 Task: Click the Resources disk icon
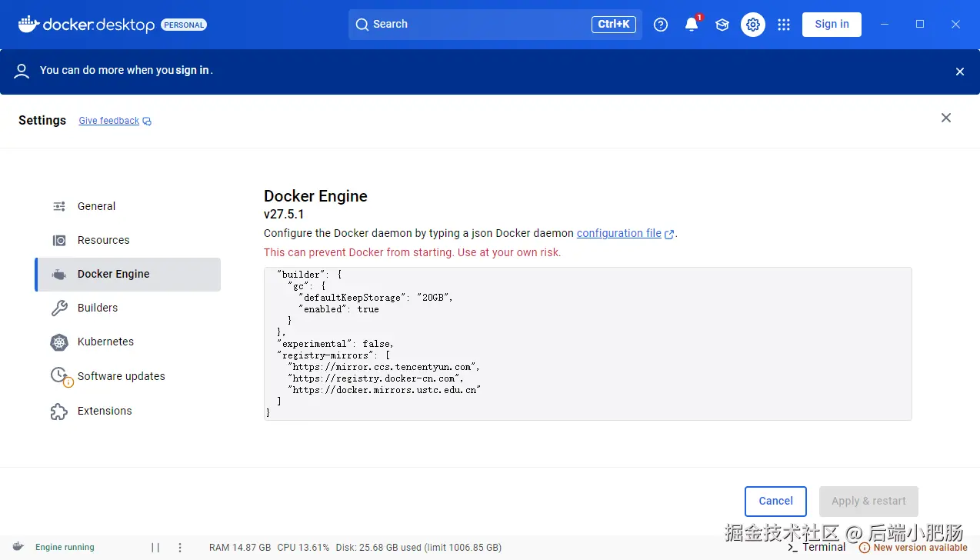pyautogui.click(x=59, y=240)
